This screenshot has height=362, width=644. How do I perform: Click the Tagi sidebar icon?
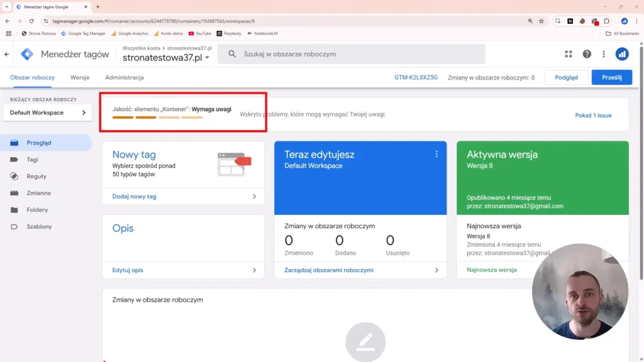coord(14,160)
